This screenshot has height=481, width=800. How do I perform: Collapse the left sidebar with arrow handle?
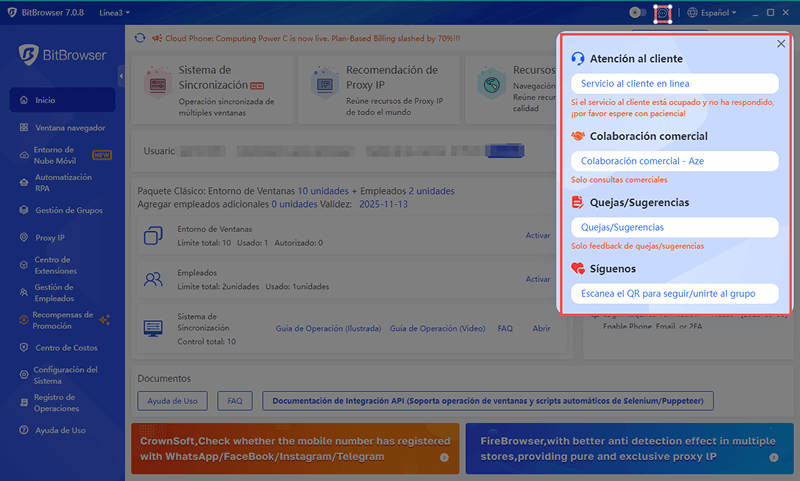121,76
